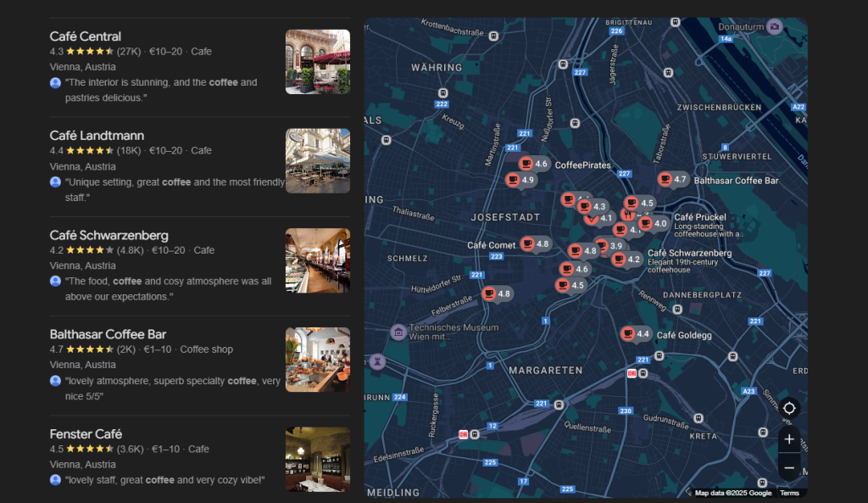
Task: View Fenster Café photo thumbnail
Action: (318, 459)
